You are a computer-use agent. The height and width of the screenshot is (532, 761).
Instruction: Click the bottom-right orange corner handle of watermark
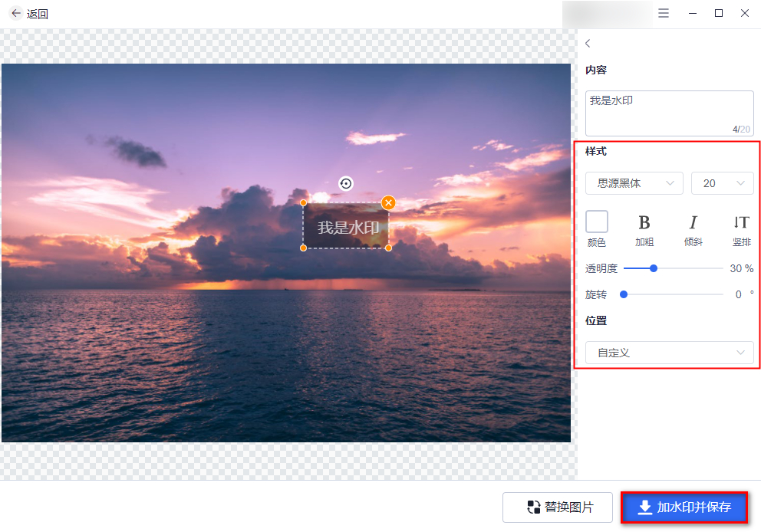[x=388, y=248]
